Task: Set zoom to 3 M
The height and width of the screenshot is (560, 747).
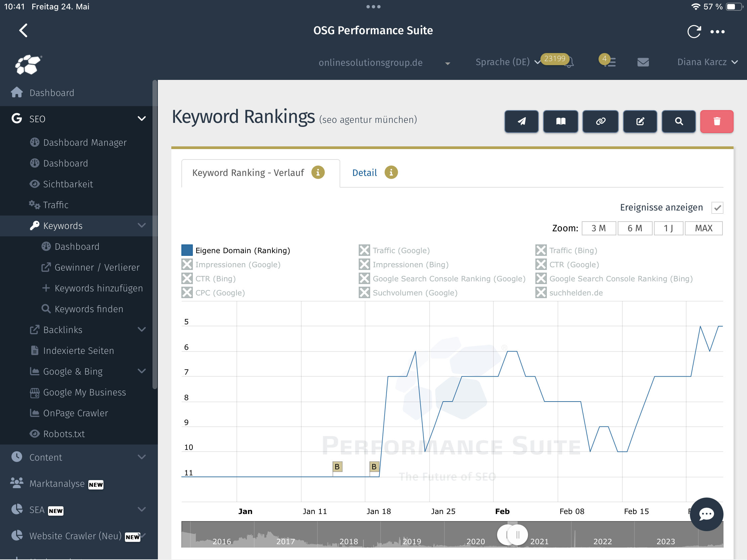Action: click(x=599, y=228)
